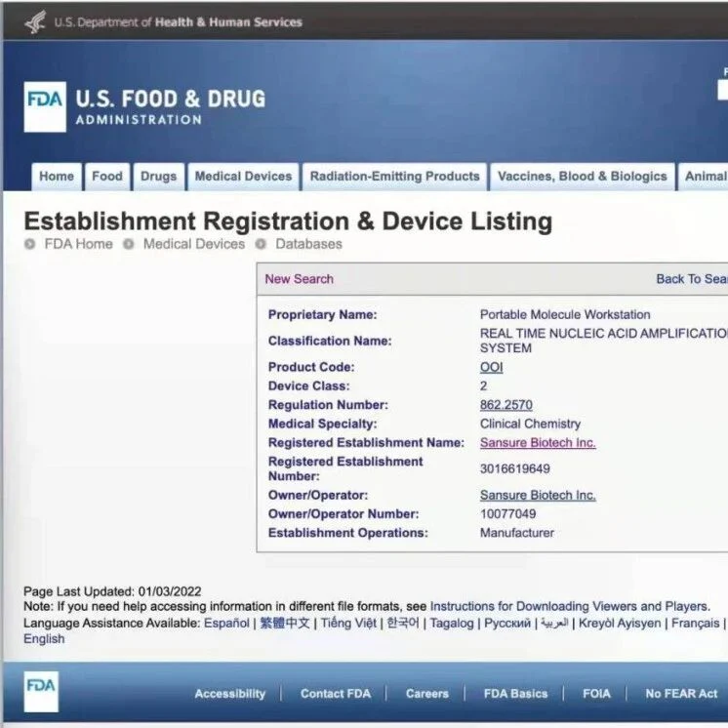This screenshot has height=728, width=728.
Task: Click U.S. Department of Health & Human Services
Action: point(179,22)
